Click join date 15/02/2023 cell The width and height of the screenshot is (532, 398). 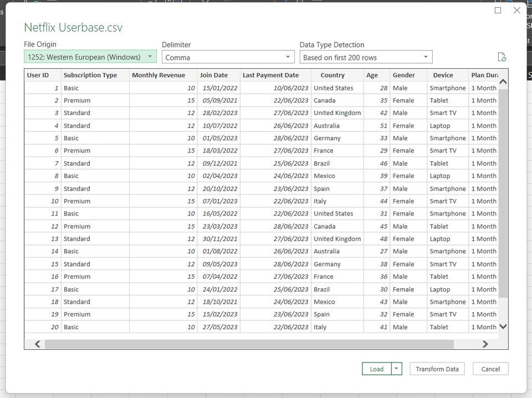218,314
